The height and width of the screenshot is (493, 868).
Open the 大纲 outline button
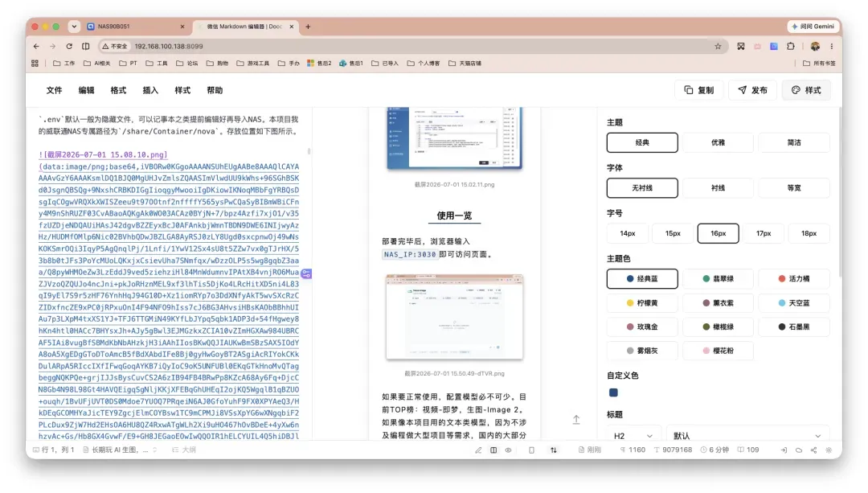tap(184, 450)
